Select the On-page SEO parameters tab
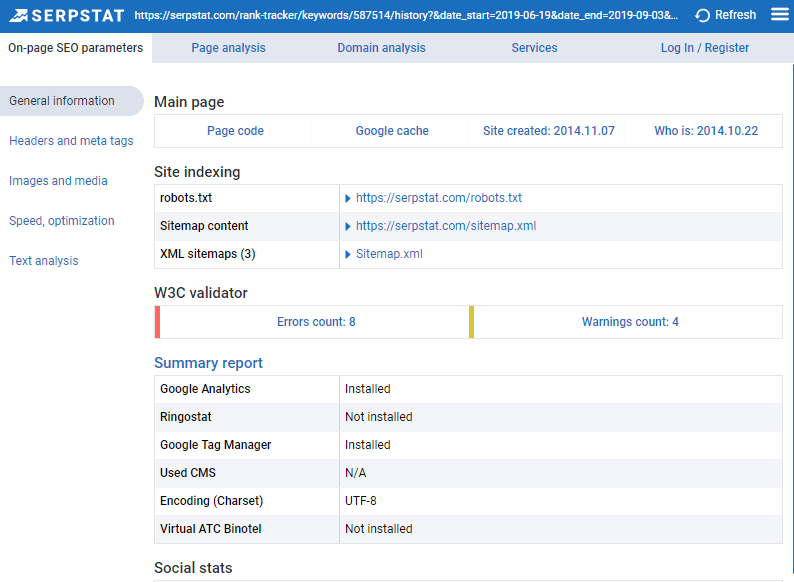The image size is (794, 582). click(75, 48)
